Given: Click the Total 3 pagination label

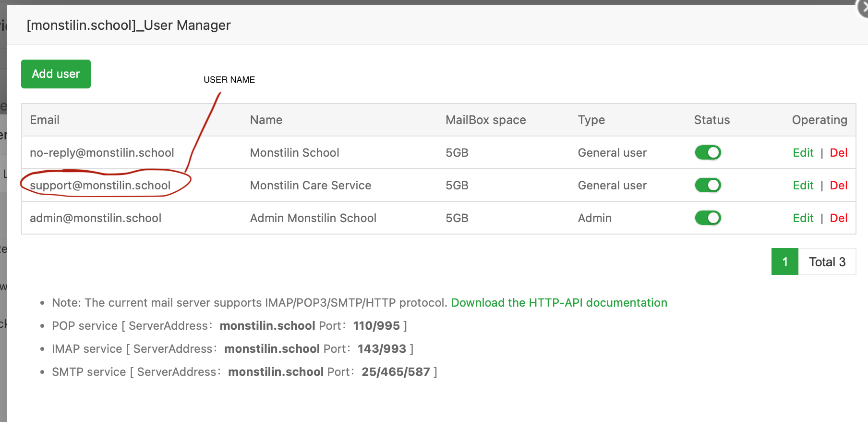Looking at the screenshot, I should (x=827, y=262).
